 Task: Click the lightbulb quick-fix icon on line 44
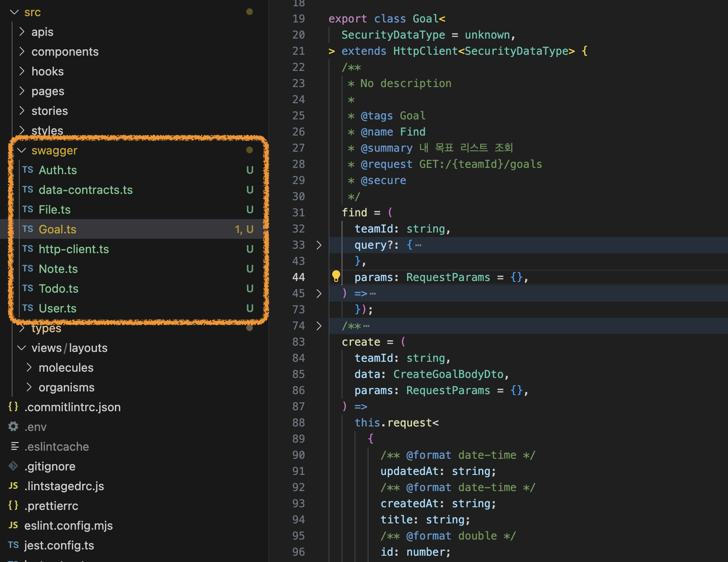[x=336, y=277]
